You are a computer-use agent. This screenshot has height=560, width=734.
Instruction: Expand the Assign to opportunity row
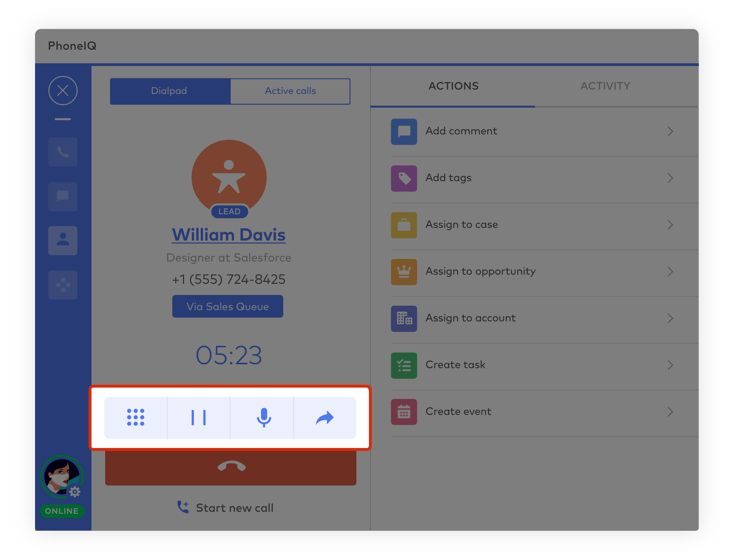670,272
